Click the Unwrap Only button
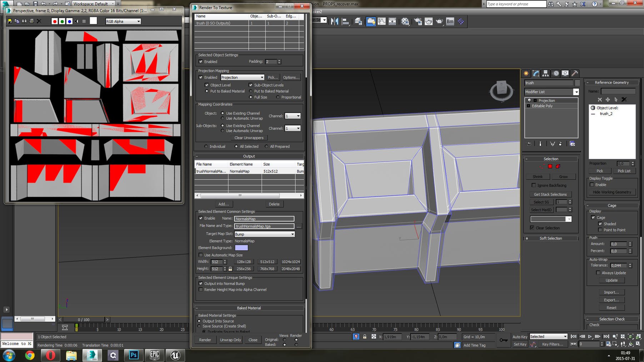Screen dimensions: 644x362 click(230, 340)
